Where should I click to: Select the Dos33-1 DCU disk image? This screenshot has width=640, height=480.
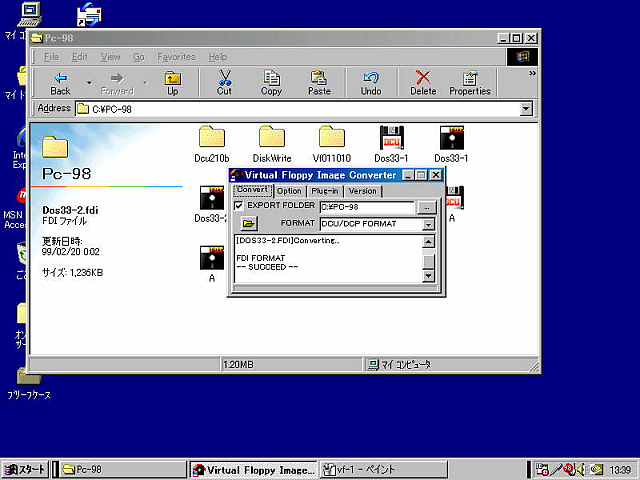[391, 144]
